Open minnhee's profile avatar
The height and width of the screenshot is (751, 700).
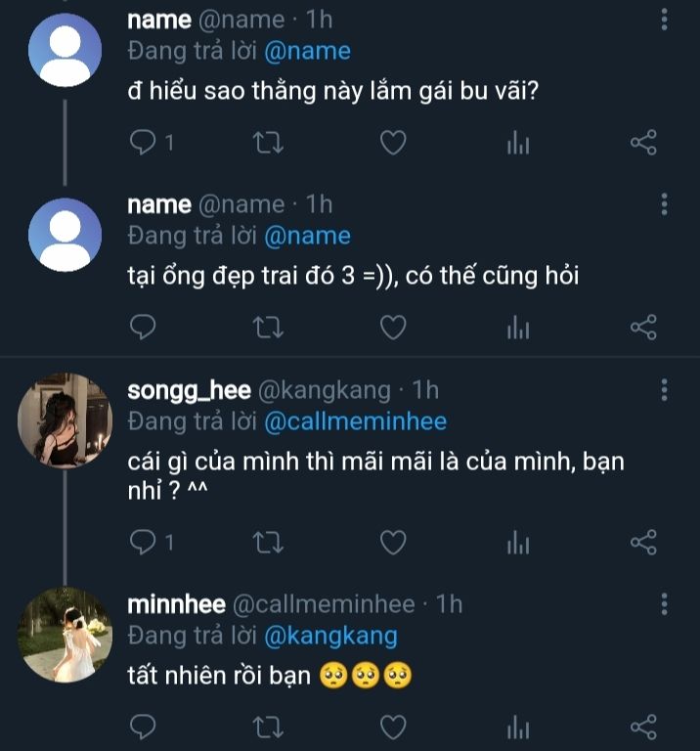[66, 634]
